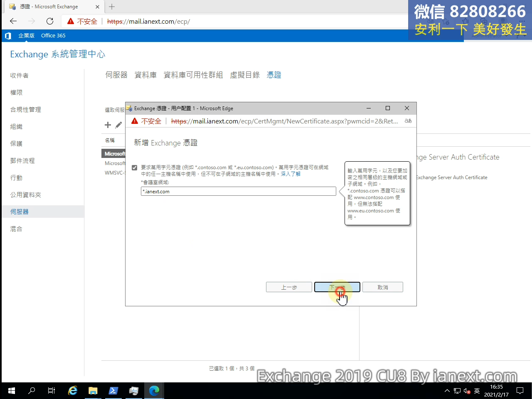Select the WMSVC certificate row
This screenshot has width=532, height=399.
click(114, 172)
